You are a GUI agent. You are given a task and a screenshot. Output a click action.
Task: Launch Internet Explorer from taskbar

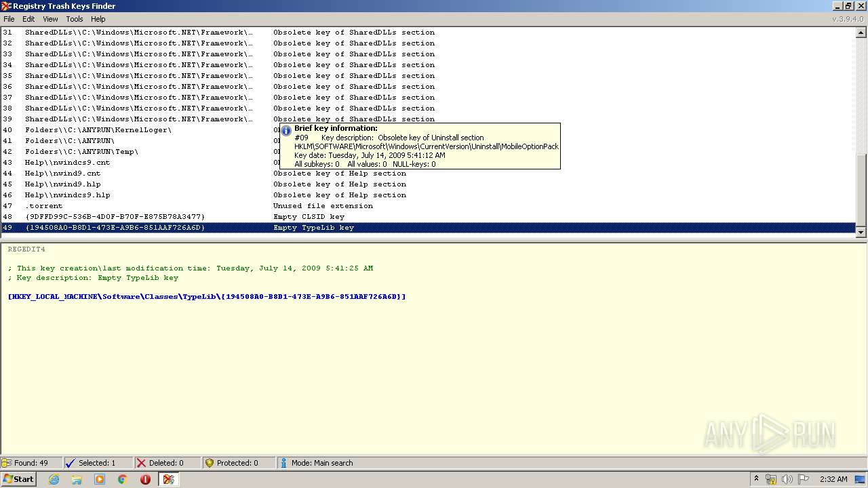54,479
